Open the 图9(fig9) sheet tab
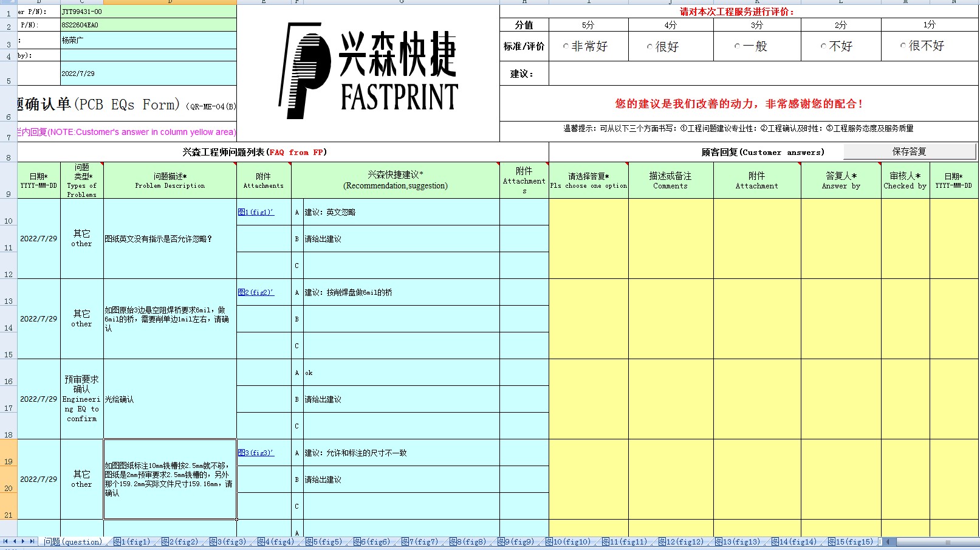Viewport: 980px width, 550px height. [515, 541]
